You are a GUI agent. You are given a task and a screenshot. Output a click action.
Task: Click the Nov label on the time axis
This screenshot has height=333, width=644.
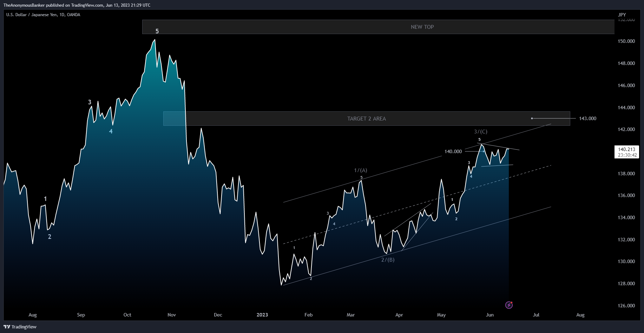(172, 315)
